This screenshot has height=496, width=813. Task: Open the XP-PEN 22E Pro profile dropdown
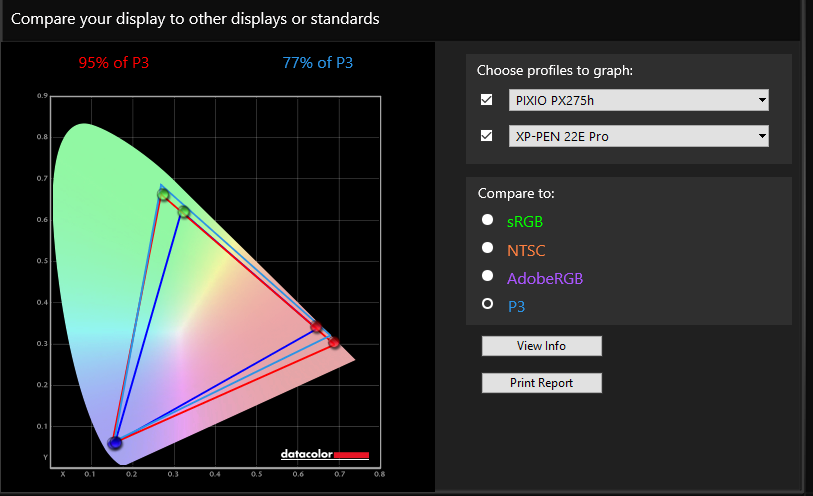coord(638,136)
